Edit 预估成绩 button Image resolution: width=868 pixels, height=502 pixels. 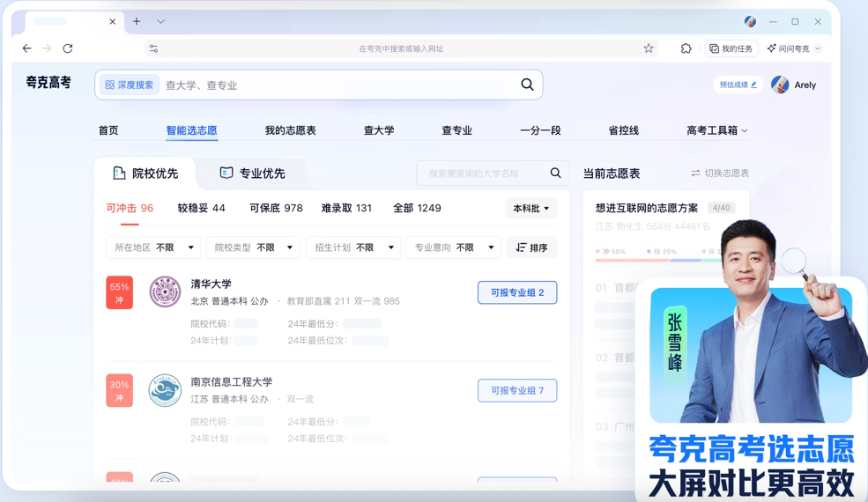[x=738, y=85]
